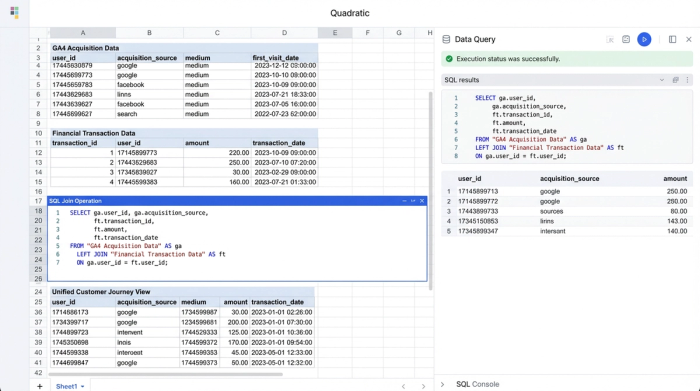700x391 pixels.
Task: Go to previous sheet with left arrow
Action: 403,386
